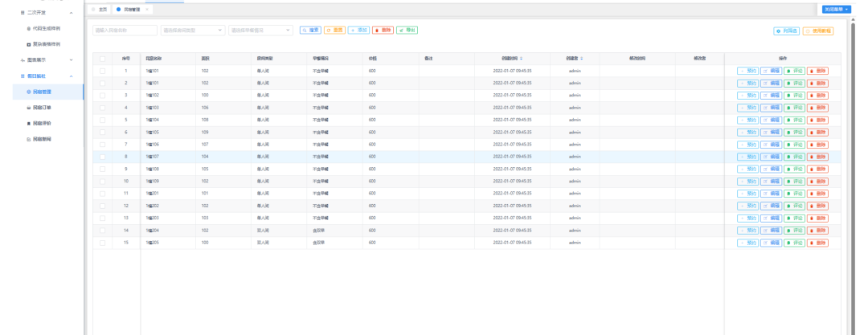Close the 民宿管理 tab with its X
868x335 pixels.
tap(147, 10)
